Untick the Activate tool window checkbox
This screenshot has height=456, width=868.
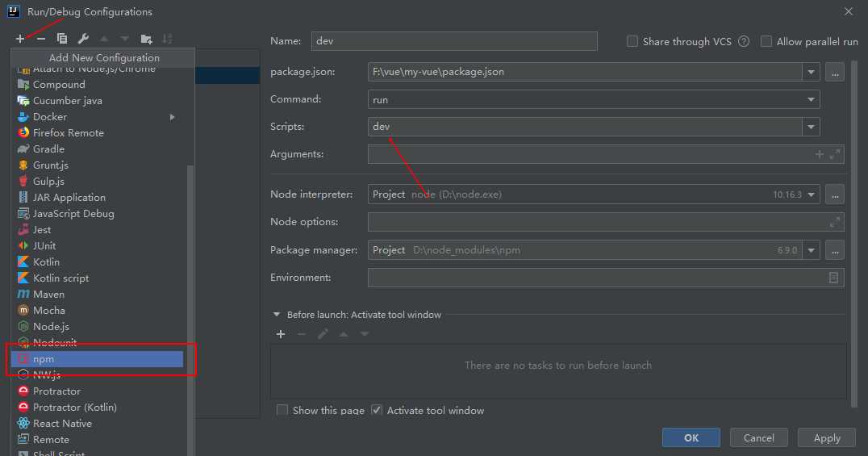coord(377,410)
